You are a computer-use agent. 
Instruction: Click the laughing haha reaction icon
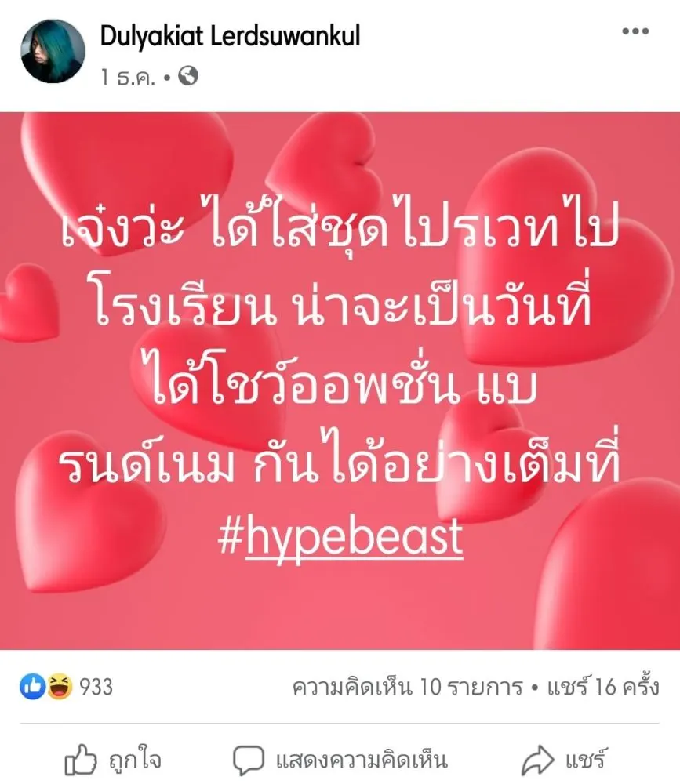point(59,686)
